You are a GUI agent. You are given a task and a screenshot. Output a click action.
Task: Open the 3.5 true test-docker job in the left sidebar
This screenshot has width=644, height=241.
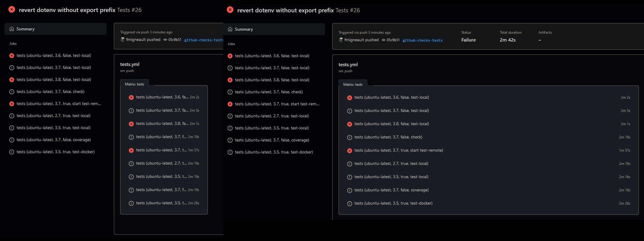(x=56, y=152)
